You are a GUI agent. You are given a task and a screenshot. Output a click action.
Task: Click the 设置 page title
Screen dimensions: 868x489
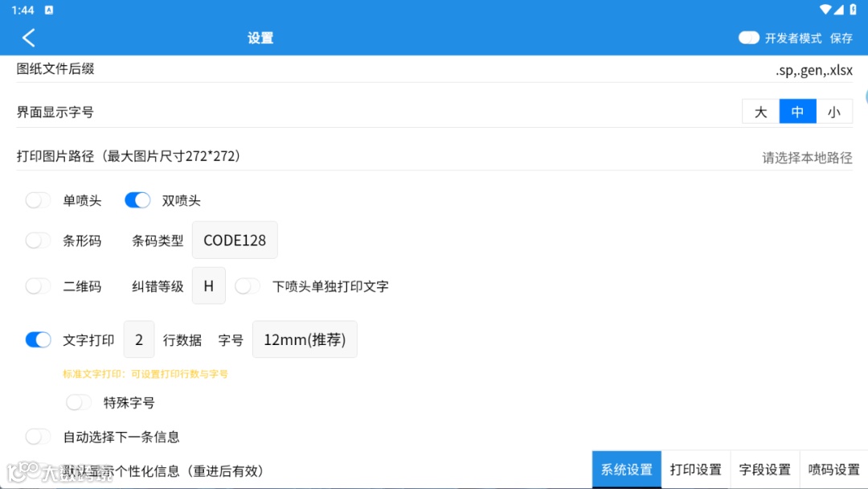point(260,39)
